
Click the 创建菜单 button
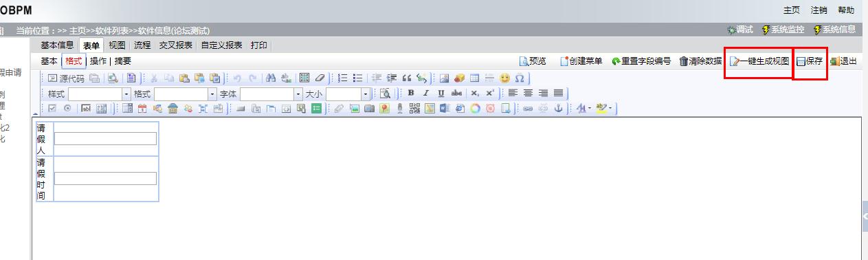coord(581,61)
